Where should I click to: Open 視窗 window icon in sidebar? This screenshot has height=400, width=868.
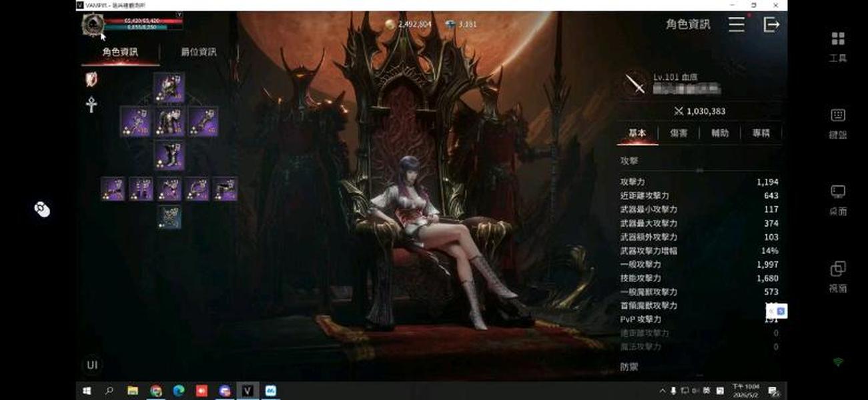coord(838,269)
